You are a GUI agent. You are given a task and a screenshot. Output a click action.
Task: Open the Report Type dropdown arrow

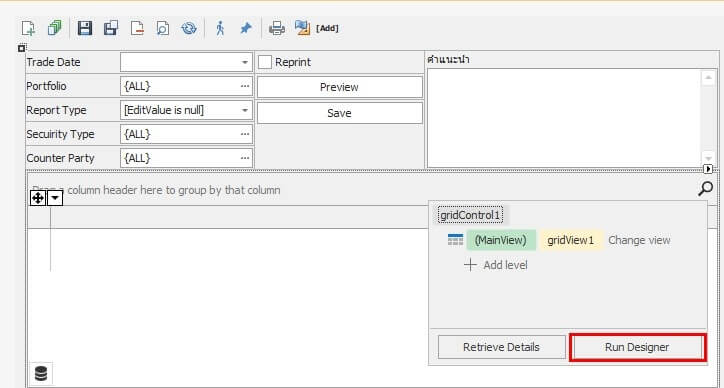pos(245,110)
